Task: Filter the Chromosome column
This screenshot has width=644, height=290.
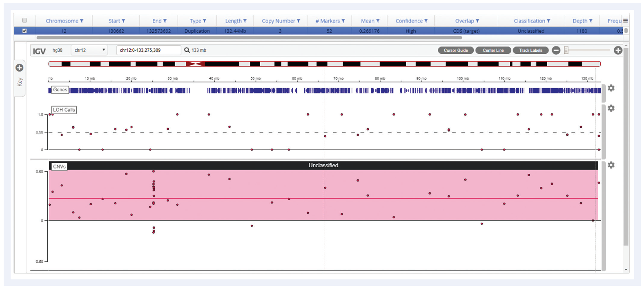Action: tap(82, 21)
